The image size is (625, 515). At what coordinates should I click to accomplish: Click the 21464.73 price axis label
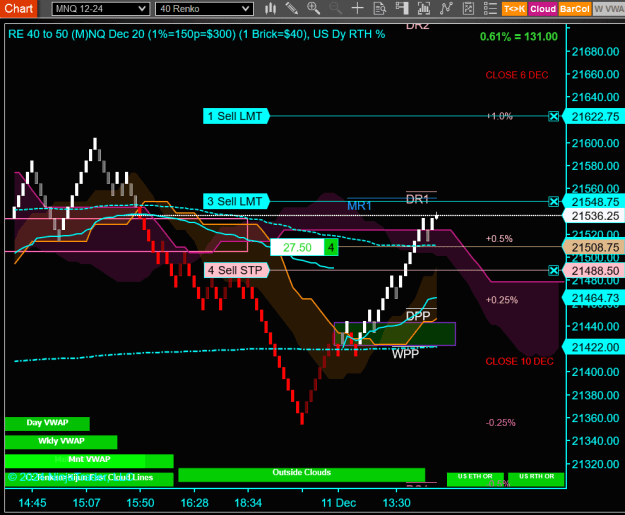595,298
